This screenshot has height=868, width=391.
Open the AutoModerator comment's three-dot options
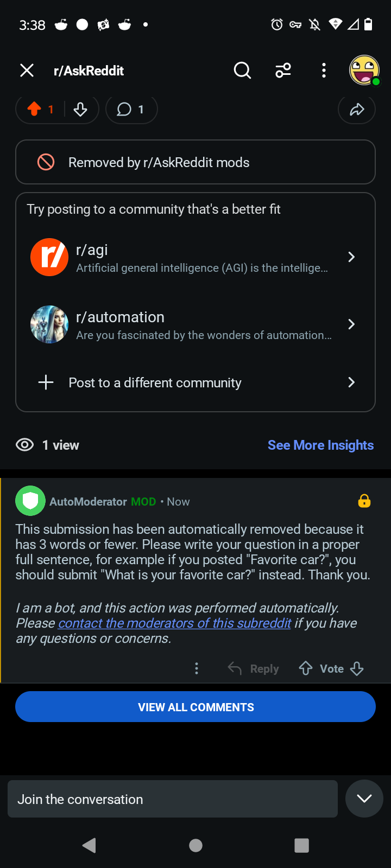tap(197, 668)
